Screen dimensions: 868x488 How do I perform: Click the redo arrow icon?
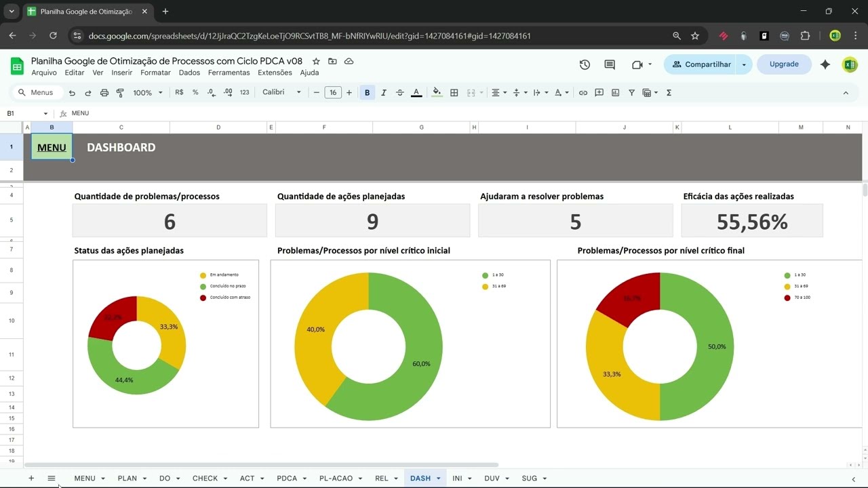88,93
